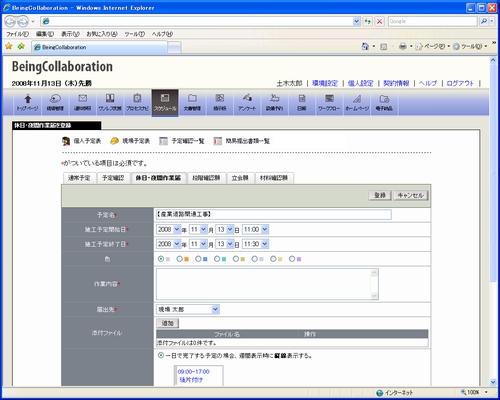Open the start date day dropdown

click(225, 229)
